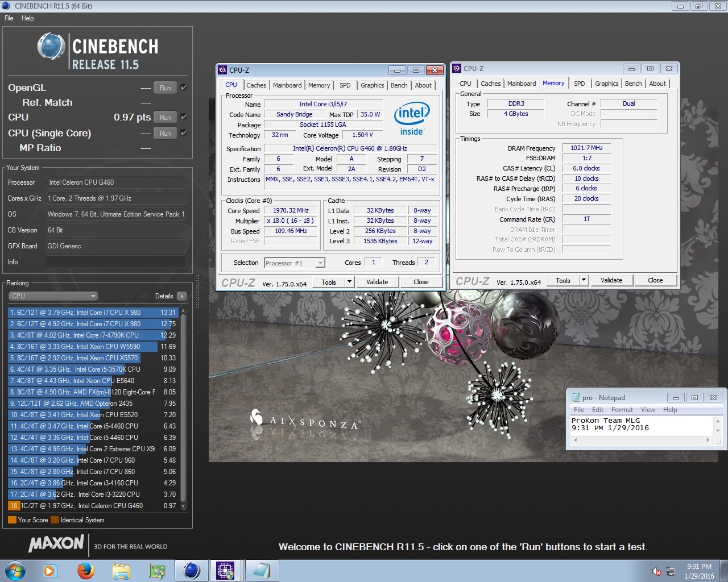The width and height of the screenshot is (728, 582).
Task: Open Notepad Edit menu
Action: pos(598,410)
